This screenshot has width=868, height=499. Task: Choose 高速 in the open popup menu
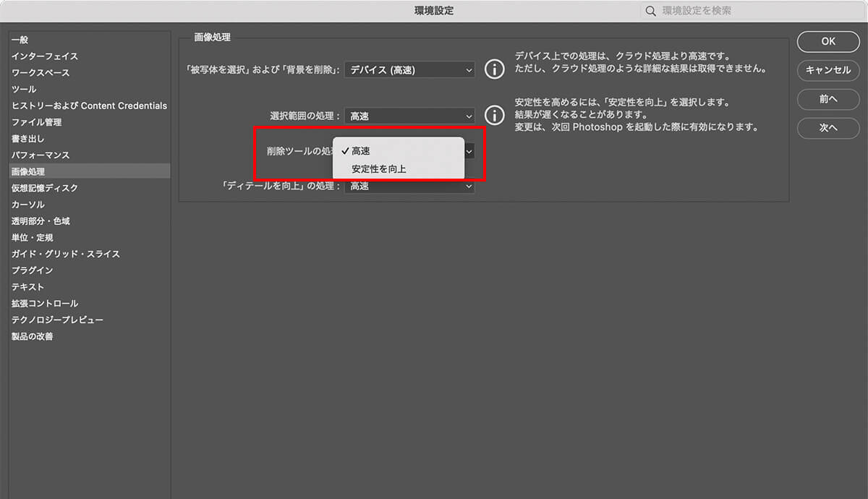pos(398,151)
